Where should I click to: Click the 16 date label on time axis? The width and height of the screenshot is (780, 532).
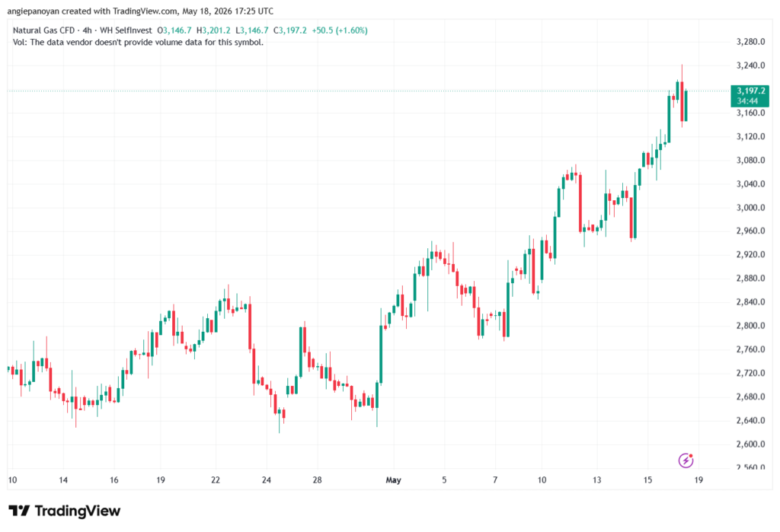(x=114, y=480)
